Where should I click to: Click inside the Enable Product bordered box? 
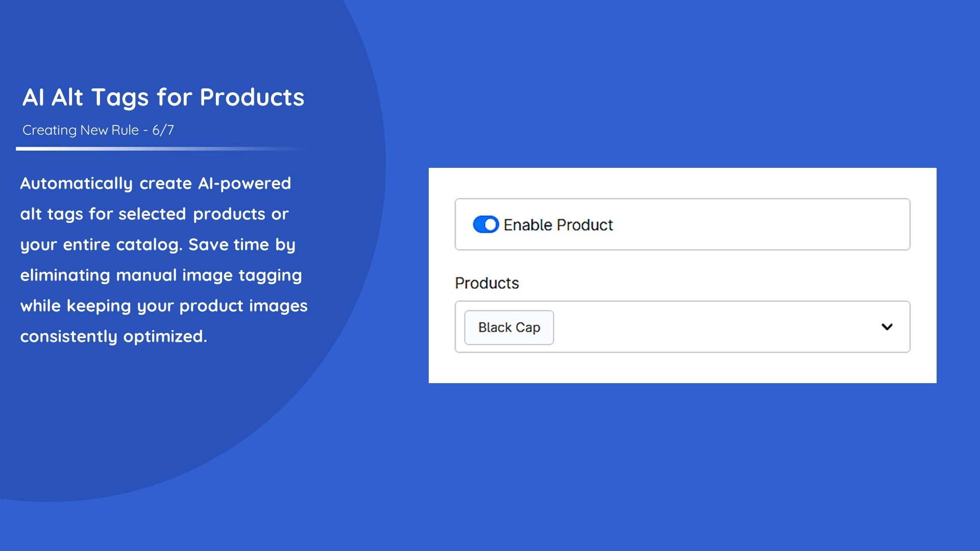pyautogui.click(x=682, y=224)
